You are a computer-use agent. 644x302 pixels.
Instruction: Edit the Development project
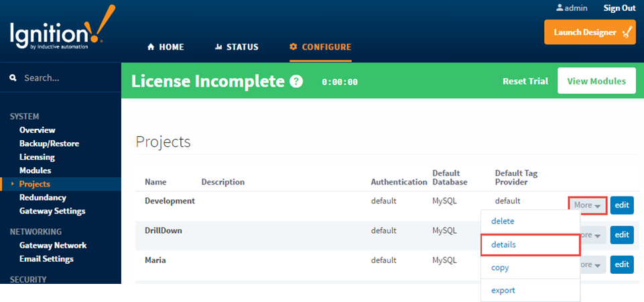pos(622,205)
